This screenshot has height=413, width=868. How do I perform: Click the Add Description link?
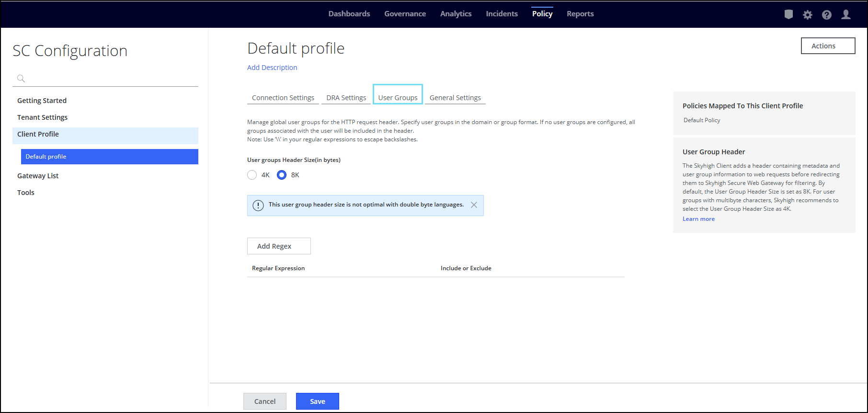pyautogui.click(x=272, y=68)
